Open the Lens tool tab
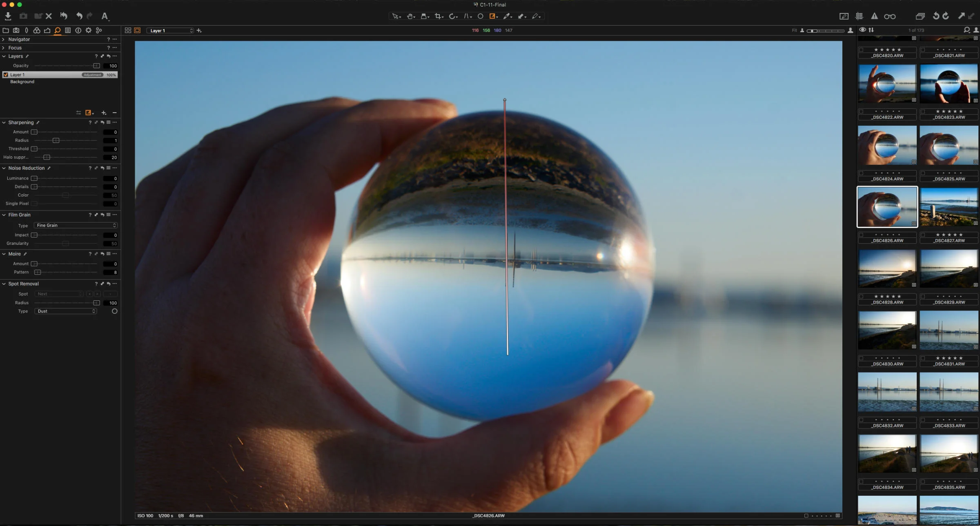The image size is (980, 526). [27, 30]
